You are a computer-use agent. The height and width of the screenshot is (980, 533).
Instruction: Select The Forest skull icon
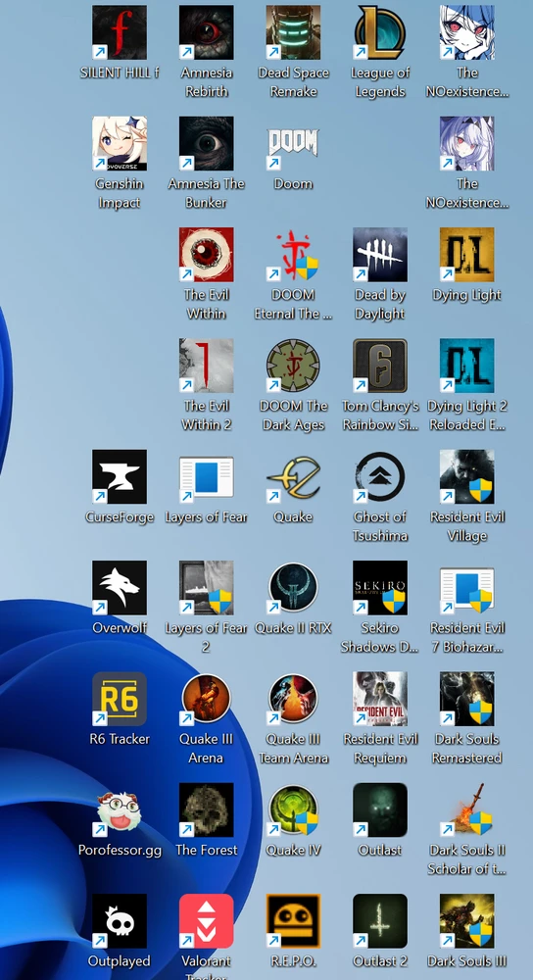click(x=206, y=810)
